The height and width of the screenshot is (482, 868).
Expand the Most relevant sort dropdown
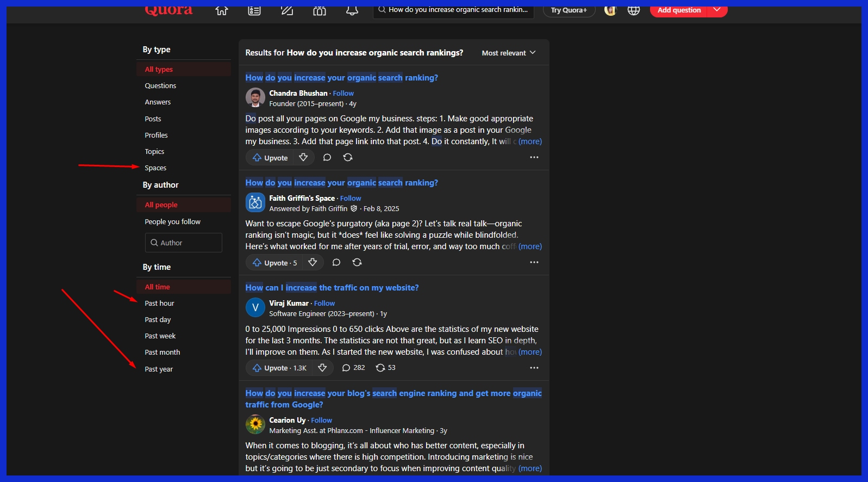(x=509, y=53)
